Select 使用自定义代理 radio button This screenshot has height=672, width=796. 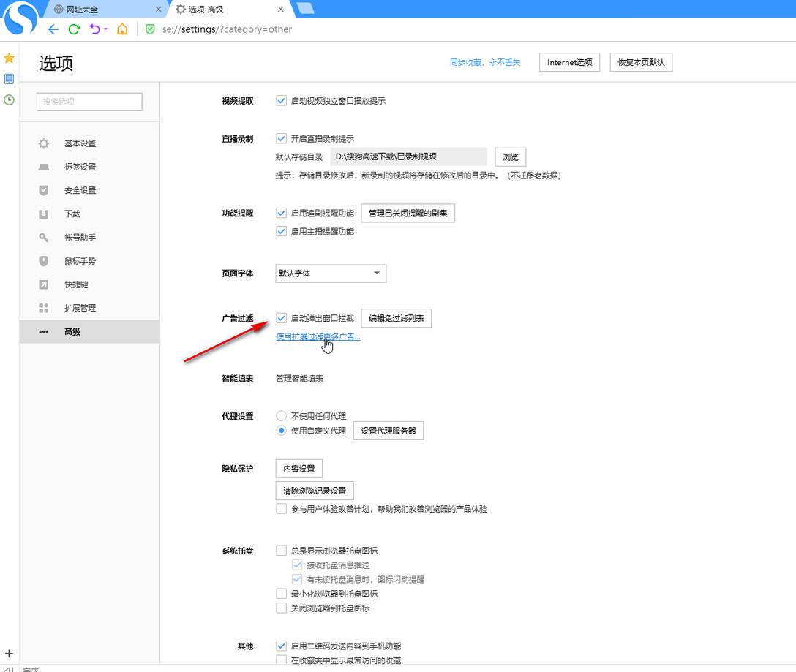tap(281, 431)
